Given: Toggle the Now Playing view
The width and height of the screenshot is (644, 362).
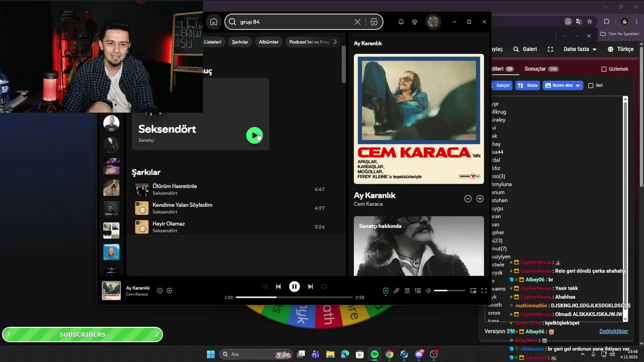Looking at the screenshot, I should pos(385,291).
